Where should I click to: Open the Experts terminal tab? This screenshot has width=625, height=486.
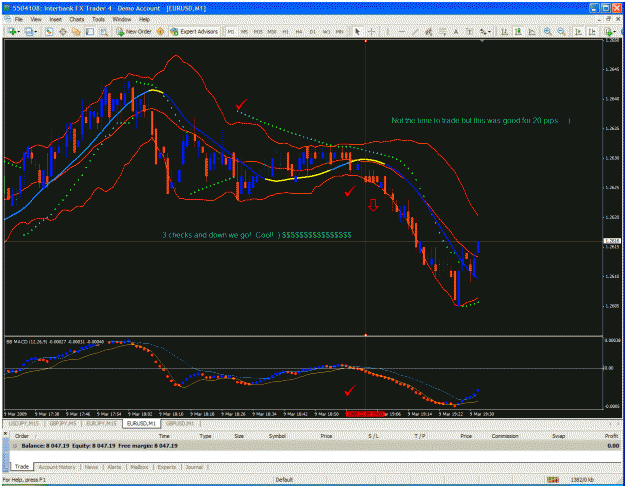point(167,467)
